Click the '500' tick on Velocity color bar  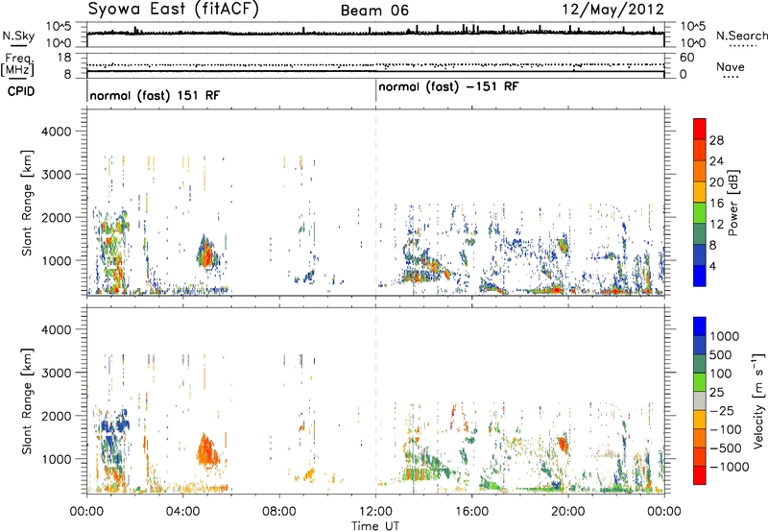click(x=721, y=354)
